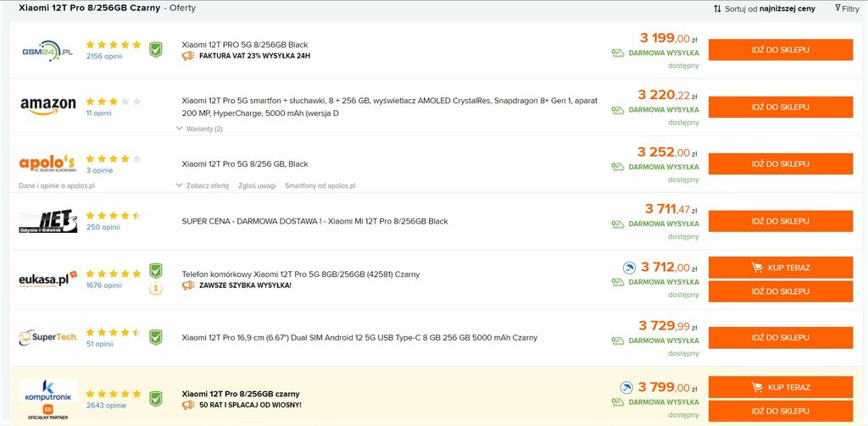Click the Xiaomi OFICJALNY PARTNER badge
This screenshot has height=426, width=868.
point(47,412)
